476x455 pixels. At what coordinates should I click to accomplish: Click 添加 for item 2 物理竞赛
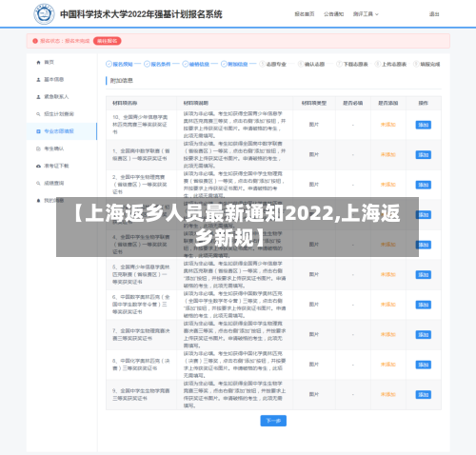tap(424, 185)
